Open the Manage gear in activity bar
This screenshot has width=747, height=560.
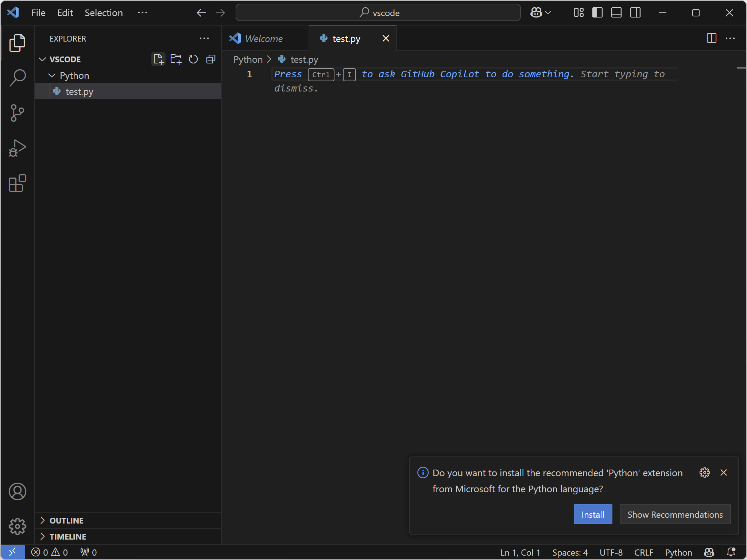(x=17, y=526)
